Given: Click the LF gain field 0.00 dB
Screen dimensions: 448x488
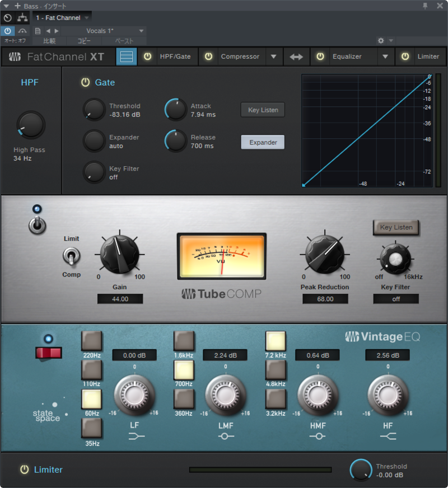Looking at the screenshot, I should pyautogui.click(x=134, y=355).
